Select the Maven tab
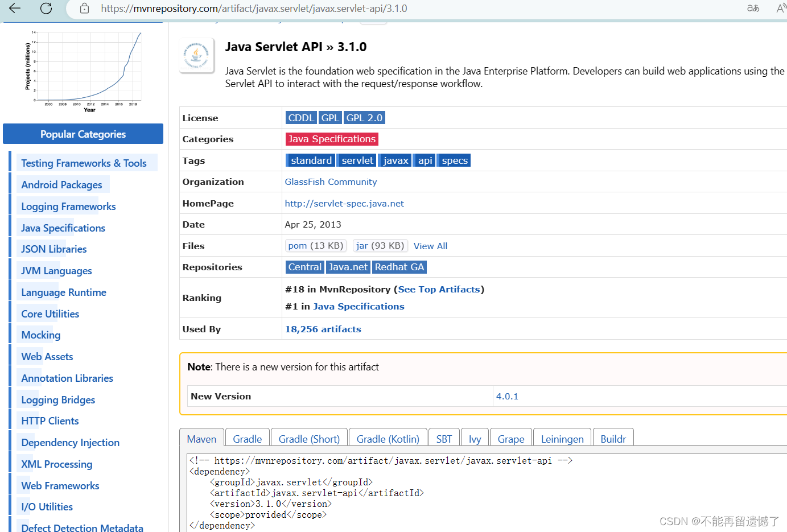This screenshot has width=787, height=532. pyautogui.click(x=201, y=439)
